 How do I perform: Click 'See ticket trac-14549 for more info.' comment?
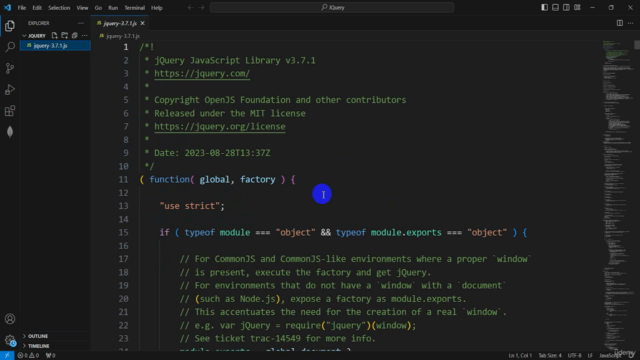point(285,339)
